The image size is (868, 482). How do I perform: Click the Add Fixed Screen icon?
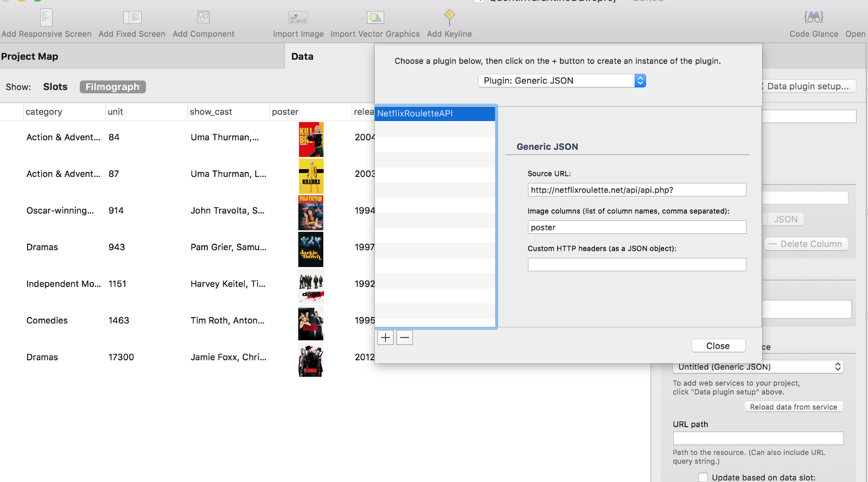point(132,18)
